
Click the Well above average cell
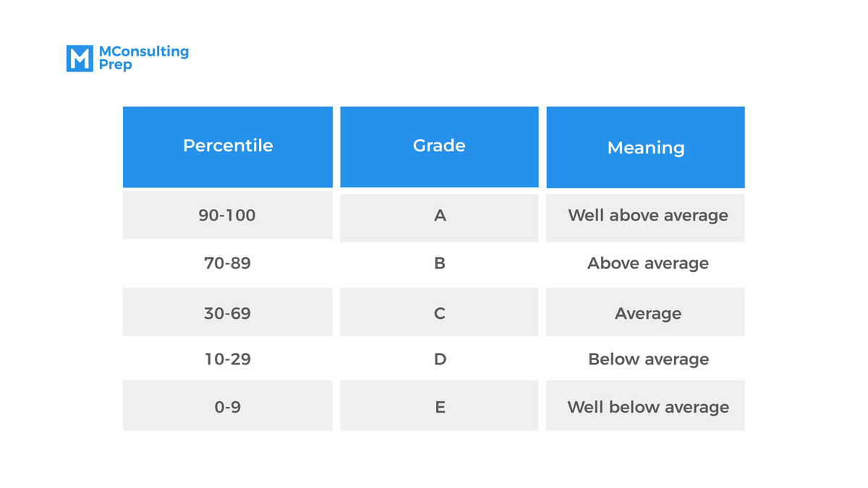[647, 216]
